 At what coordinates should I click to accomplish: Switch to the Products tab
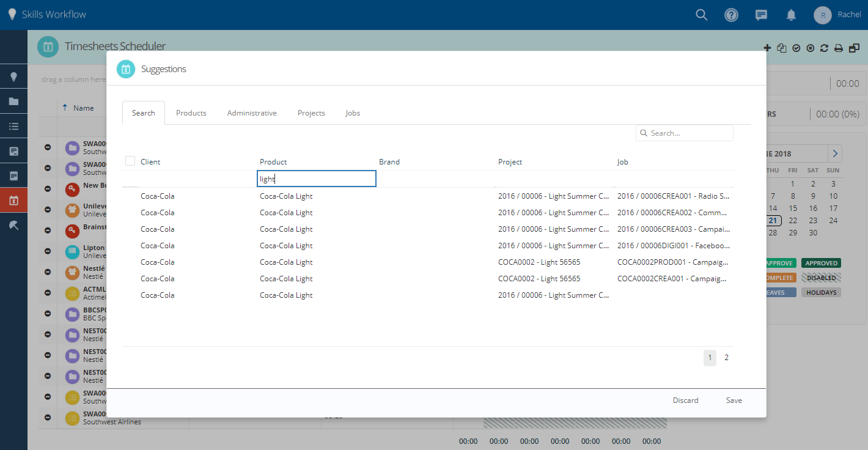coord(191,113)
